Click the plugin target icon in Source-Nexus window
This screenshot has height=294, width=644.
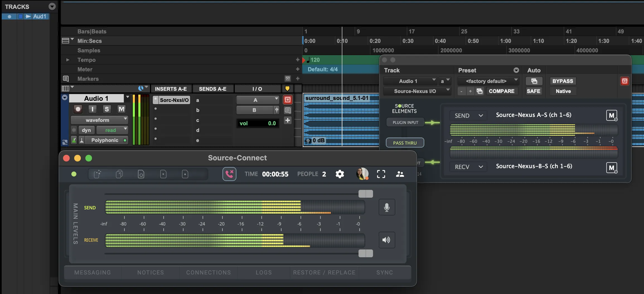pos(624,81)
